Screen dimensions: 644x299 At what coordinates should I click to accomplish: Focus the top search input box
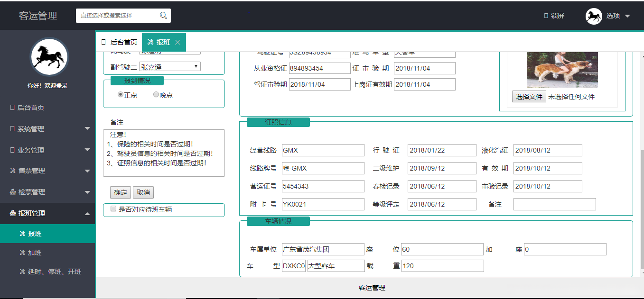123,16
